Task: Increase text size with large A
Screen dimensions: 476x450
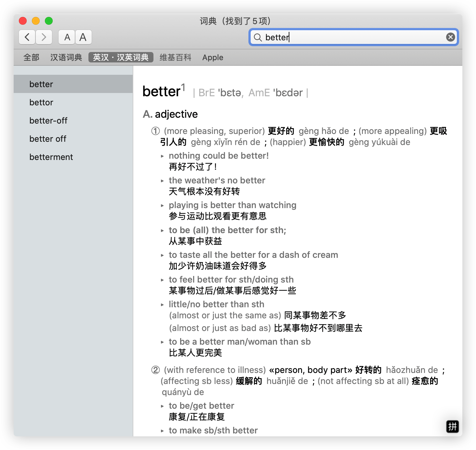Action: 83,37
